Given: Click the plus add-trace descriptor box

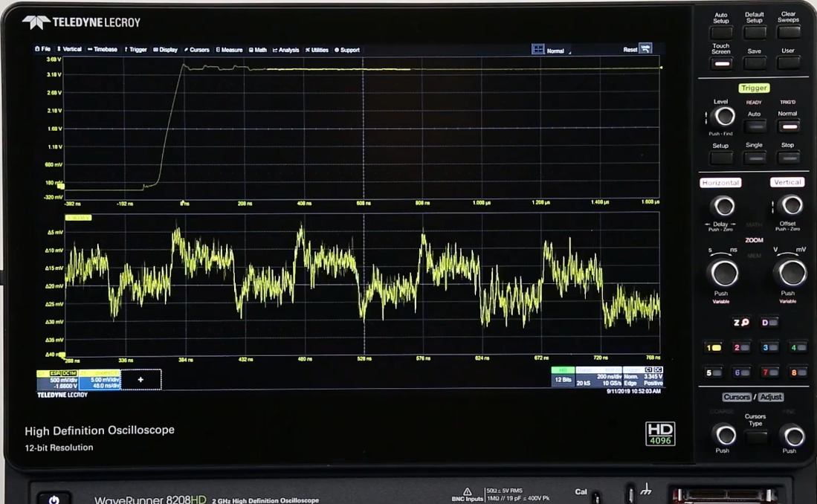Looking at the screenshot, I should [141, 379].
